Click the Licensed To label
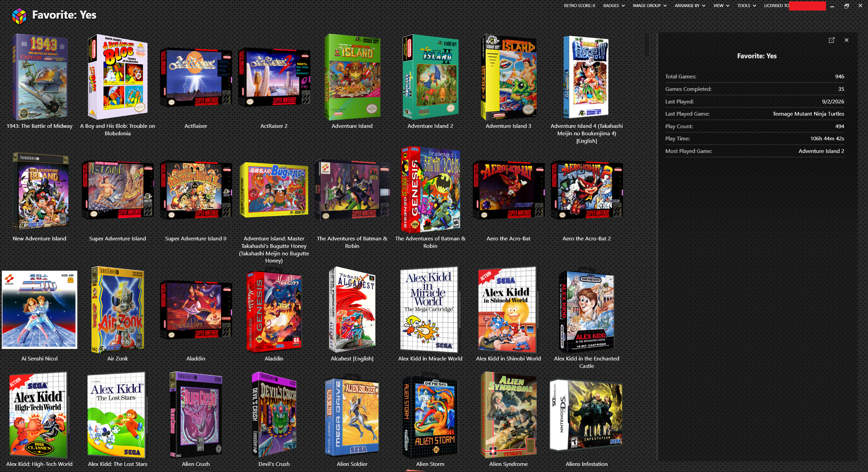The height and width of the screenshot is (472, 868). coord(776,5)
